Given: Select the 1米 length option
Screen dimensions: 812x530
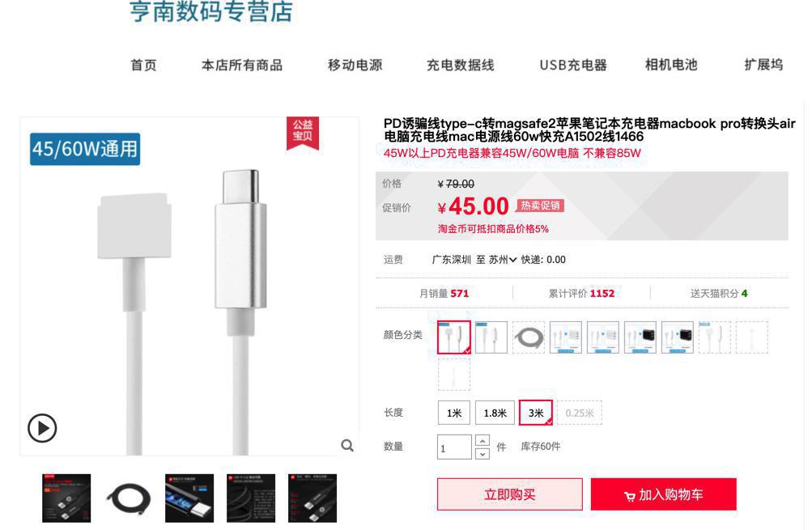Looking at the screenshot, I should [x=454, y=413].
